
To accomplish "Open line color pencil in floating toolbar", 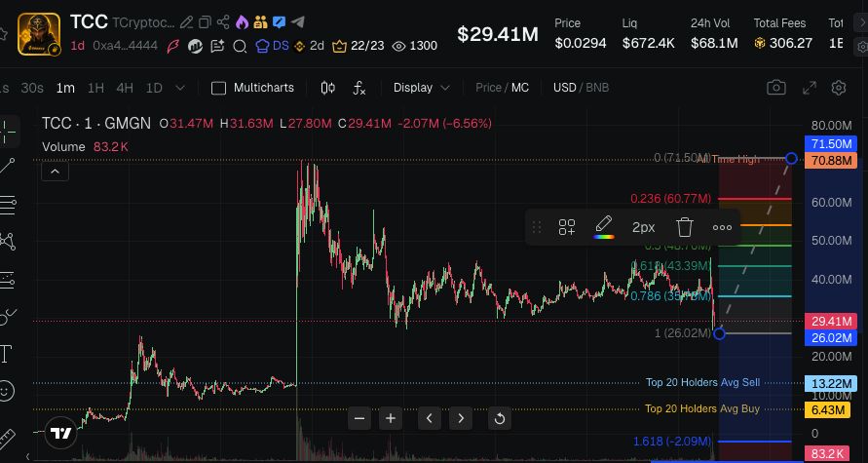I will (603, 227).
